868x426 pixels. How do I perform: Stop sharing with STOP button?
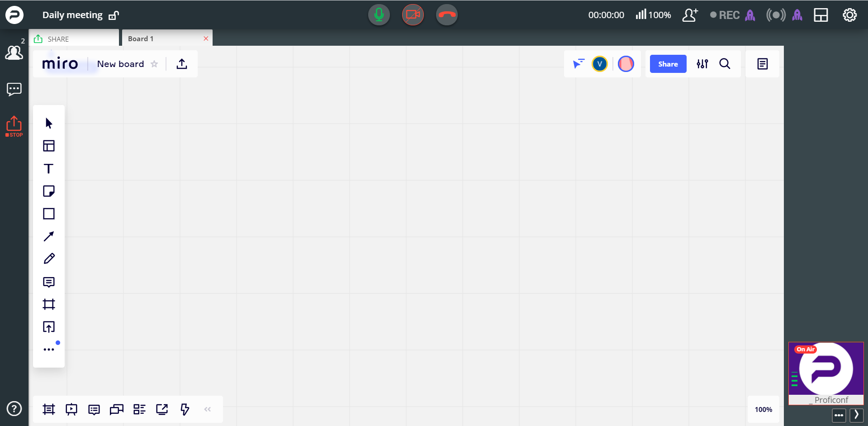pyautogui.click(x=14, y=126)
